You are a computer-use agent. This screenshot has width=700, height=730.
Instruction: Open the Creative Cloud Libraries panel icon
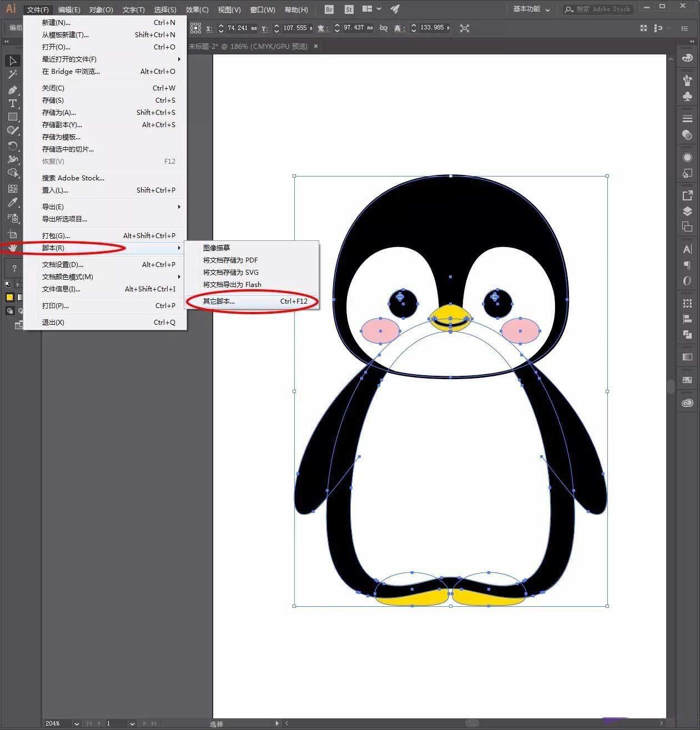click(687, 404)
